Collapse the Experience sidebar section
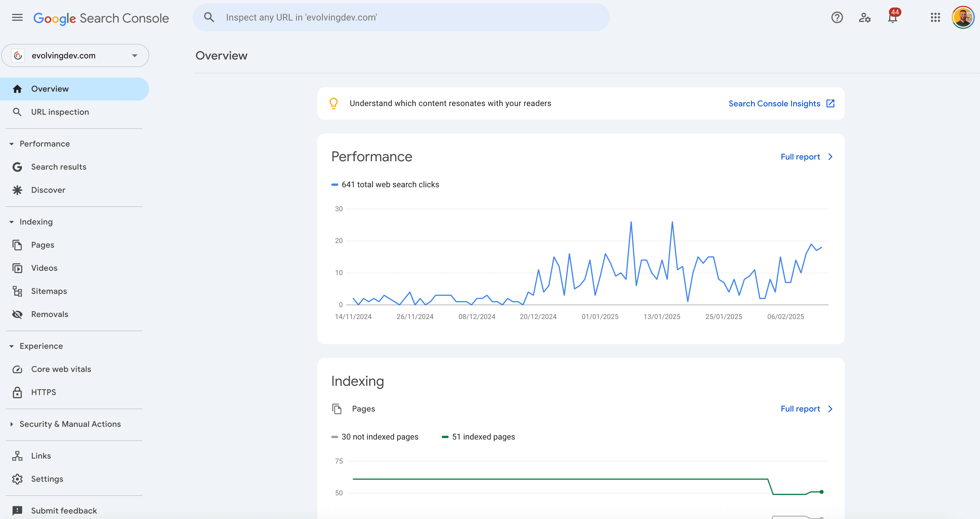 click(11, 346)
